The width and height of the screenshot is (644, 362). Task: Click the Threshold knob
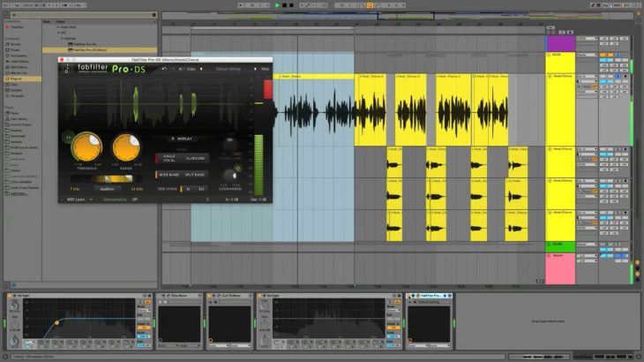point(86,147)
